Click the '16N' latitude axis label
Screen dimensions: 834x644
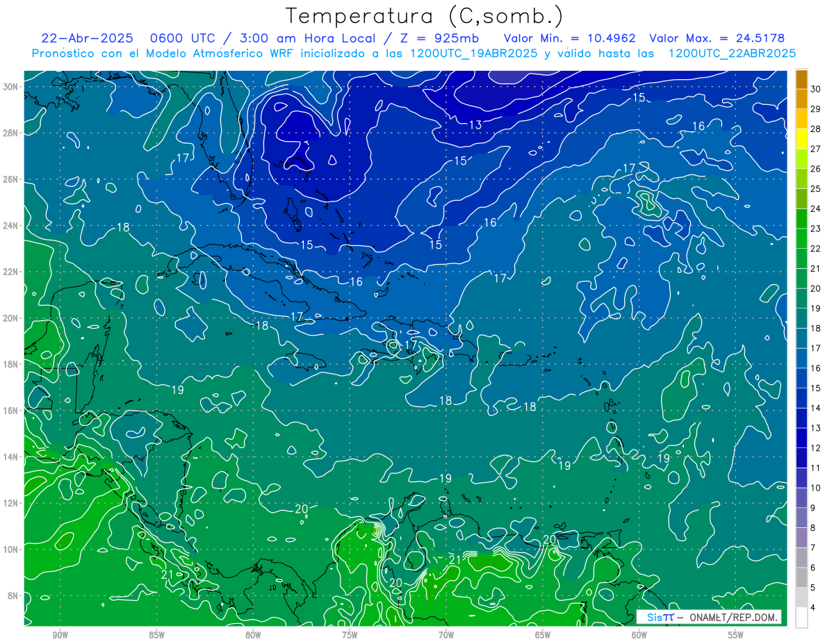pos(12,411)
